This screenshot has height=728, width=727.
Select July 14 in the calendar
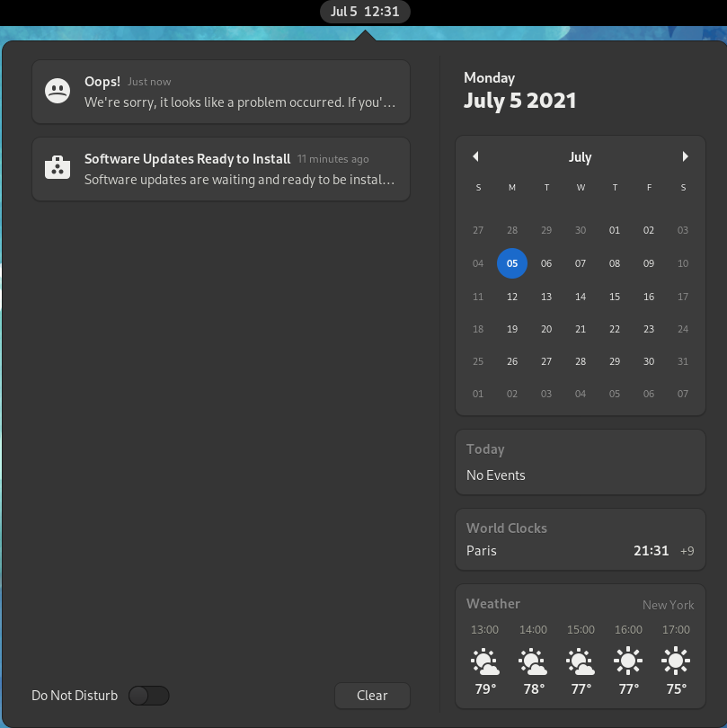pyautogui.click(x=581, y=297)
